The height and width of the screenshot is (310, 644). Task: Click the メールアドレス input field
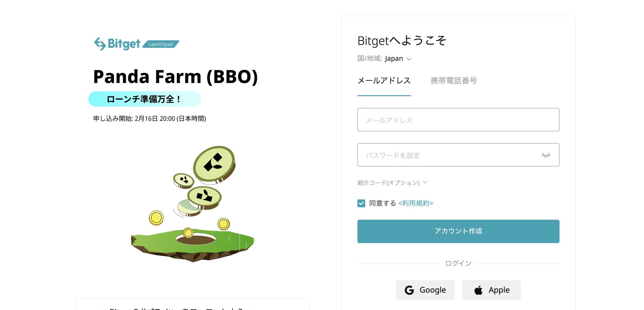pos(458,120)
